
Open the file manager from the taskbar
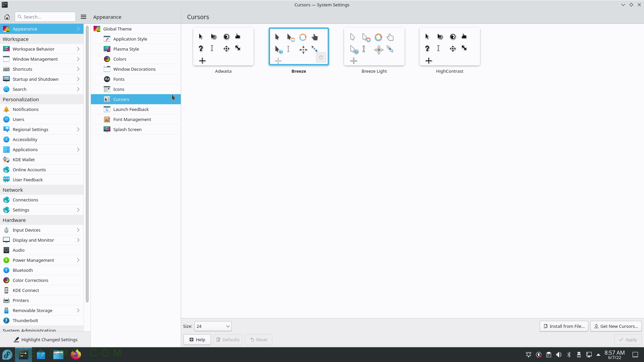coord(58,354)
